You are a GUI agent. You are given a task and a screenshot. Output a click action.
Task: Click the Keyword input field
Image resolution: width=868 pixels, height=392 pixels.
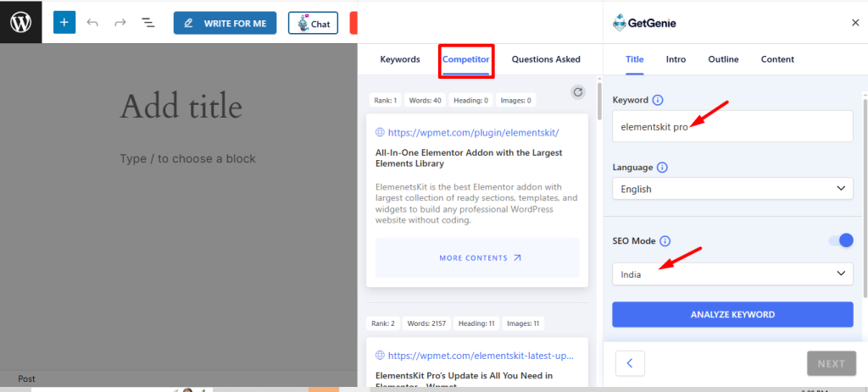732,126
